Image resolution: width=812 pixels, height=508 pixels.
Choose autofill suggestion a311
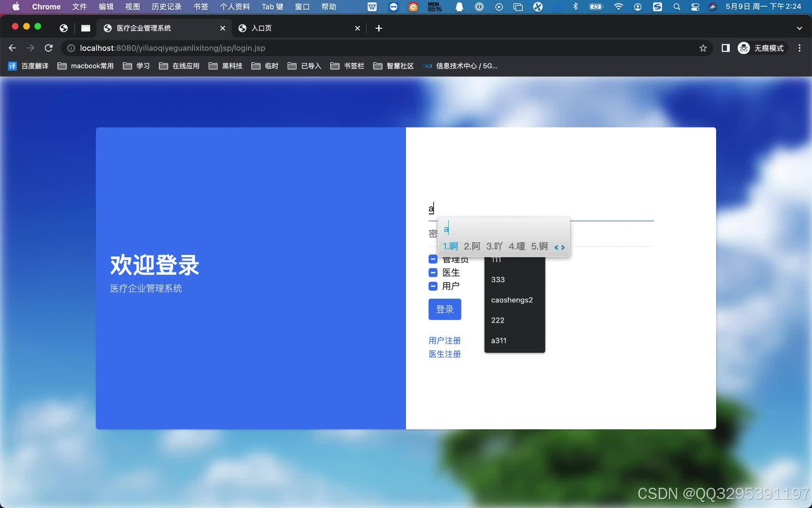(515, 341)
